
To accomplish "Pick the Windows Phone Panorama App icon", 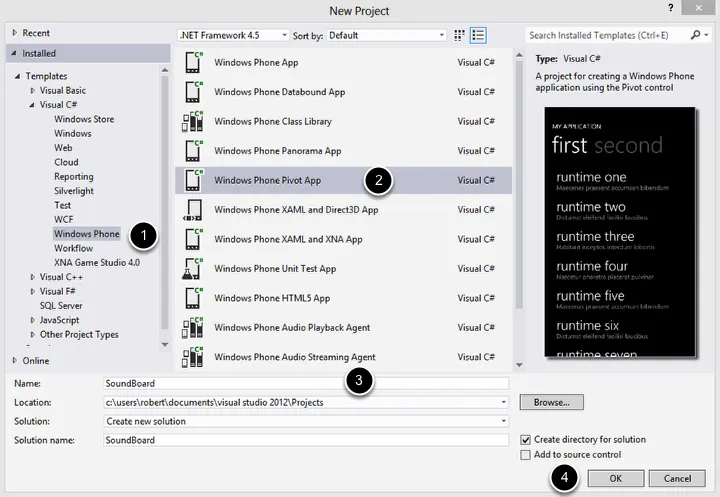I will [193, 151].
